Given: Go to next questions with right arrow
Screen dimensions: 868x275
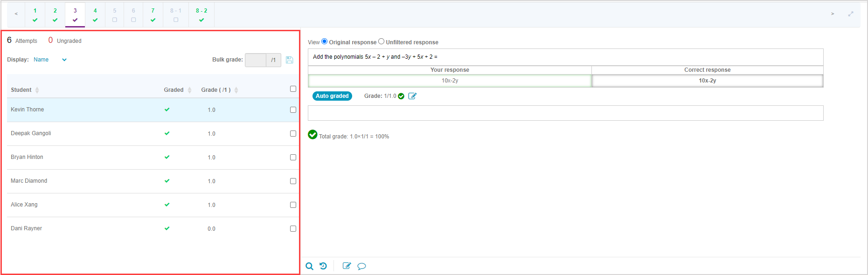Looking at the screenshot, I should (x=833, y=14).
